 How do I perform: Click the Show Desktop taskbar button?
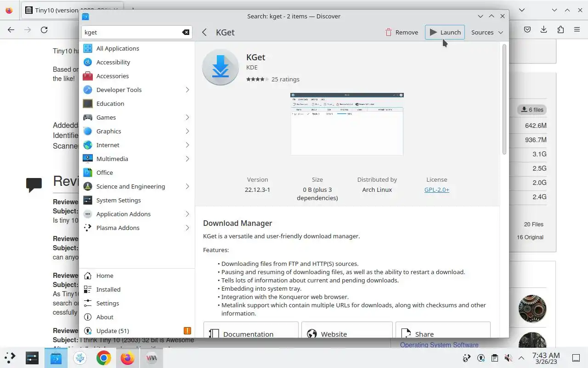(576, 358)
